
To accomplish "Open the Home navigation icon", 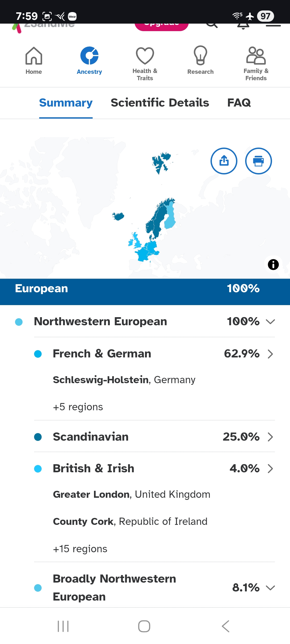I will point(34,56).
